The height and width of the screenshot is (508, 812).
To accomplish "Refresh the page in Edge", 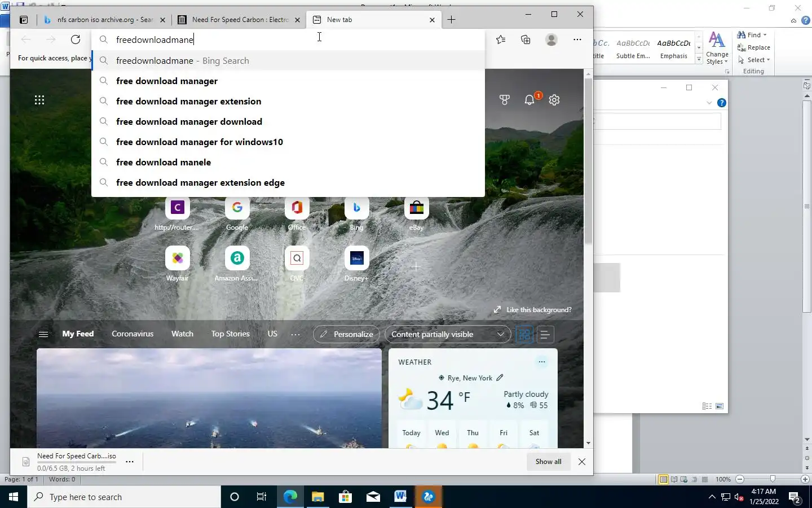I will tap(76, 40).
